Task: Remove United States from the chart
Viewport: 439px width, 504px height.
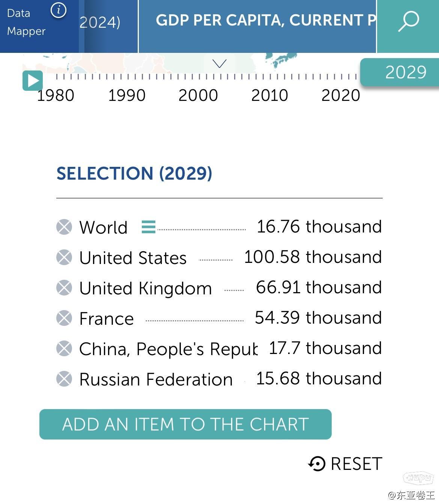Action: (63, 258)
